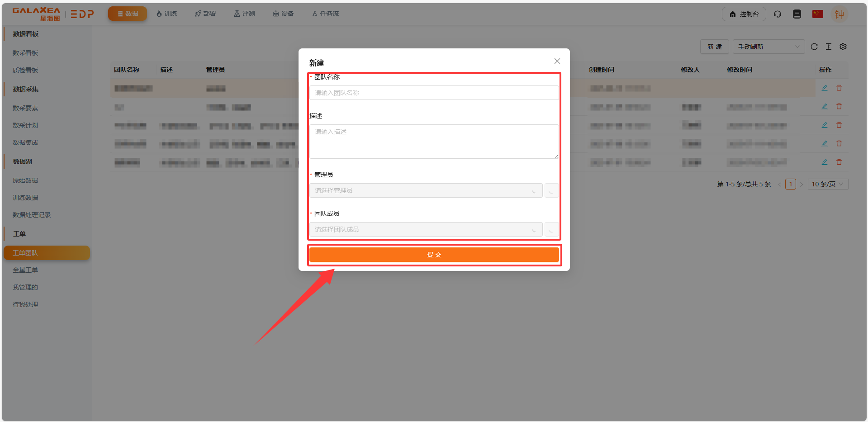Submit the form with 提交 button
The height and width of the screenshot is (422, 868).
(434, 255)
